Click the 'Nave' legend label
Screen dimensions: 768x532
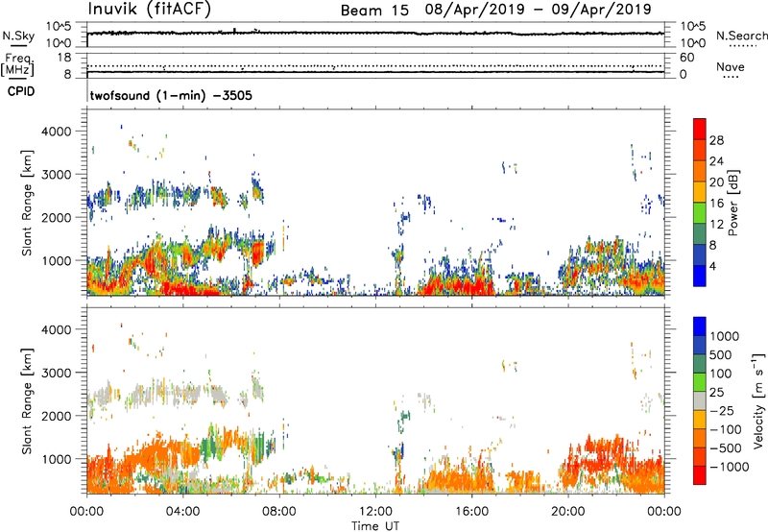pos(731,66)
